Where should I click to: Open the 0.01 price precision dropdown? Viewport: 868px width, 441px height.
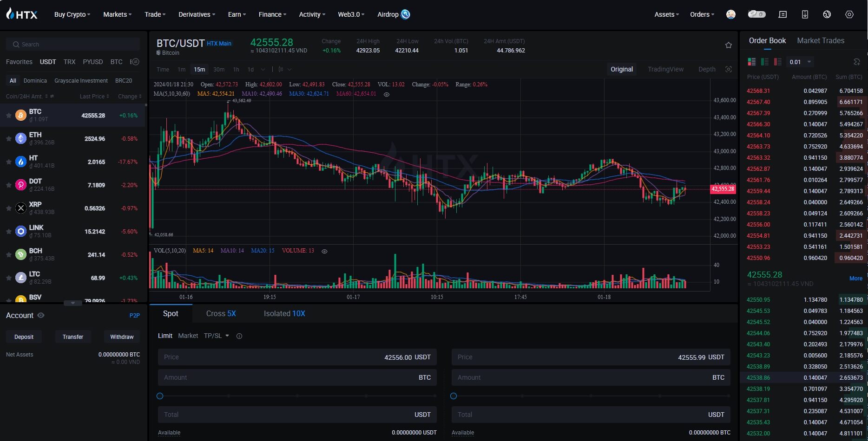[x=800, y=62]
